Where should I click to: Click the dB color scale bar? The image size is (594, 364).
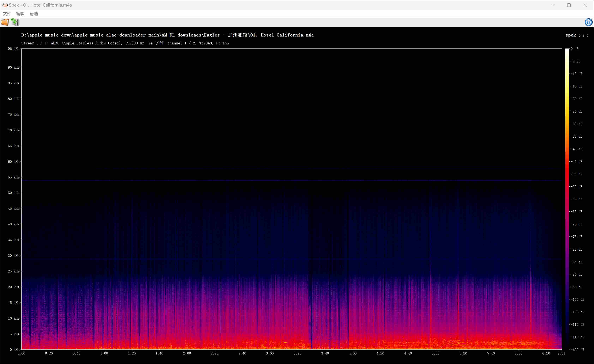tap(567, 199)
